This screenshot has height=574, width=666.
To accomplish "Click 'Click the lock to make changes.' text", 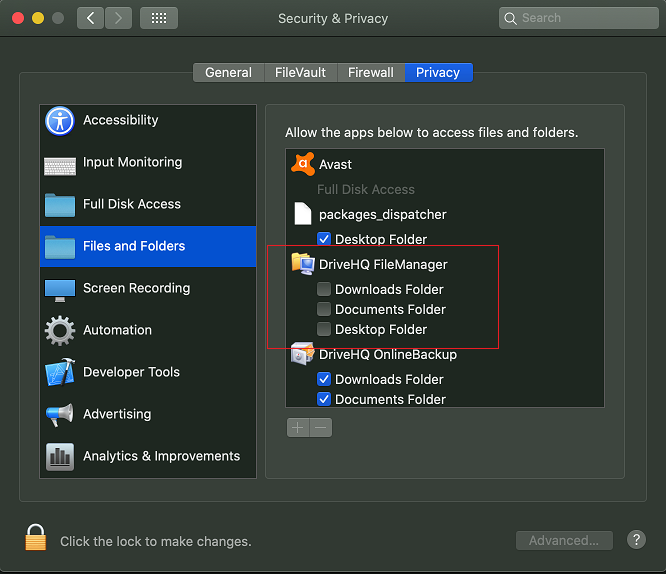I will 155,541.
